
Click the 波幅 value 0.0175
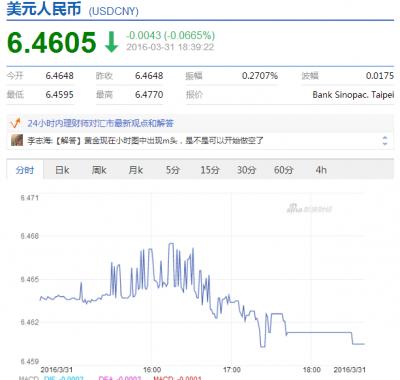[380, 76]
